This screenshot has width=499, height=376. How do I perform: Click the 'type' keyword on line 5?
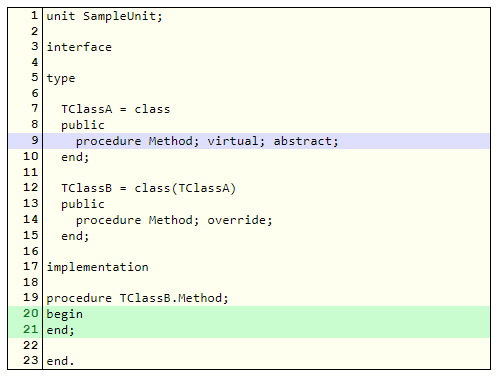pos(61,79)
